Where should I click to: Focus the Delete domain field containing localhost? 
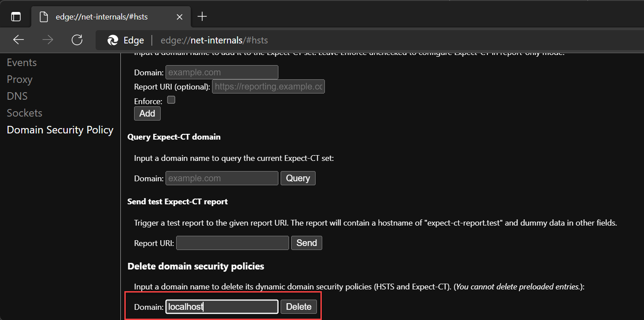point(222,307)
